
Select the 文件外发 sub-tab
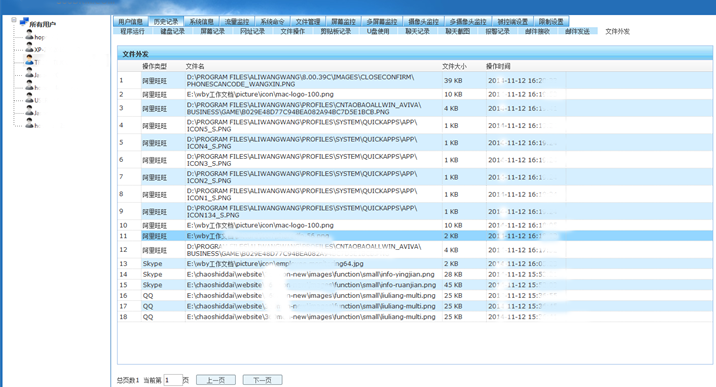[x=617, y=31]
